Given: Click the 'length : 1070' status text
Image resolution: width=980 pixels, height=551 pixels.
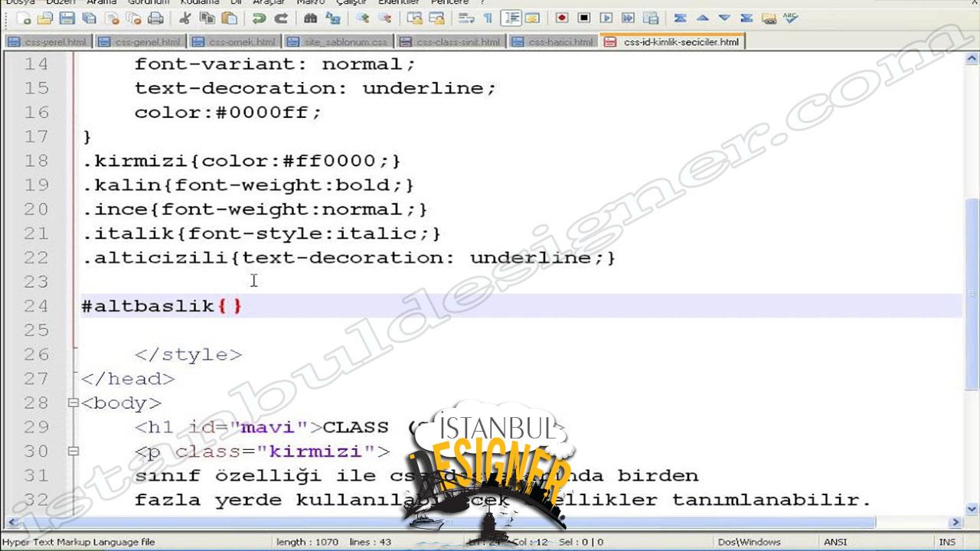Looking at the screenshot, I should click(x=307, y=542).
